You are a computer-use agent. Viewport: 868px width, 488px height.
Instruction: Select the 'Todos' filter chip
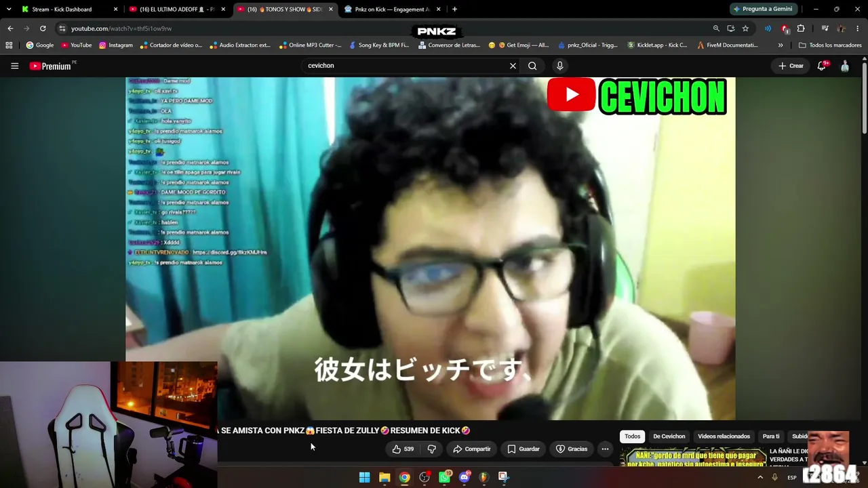coord(633,436)
